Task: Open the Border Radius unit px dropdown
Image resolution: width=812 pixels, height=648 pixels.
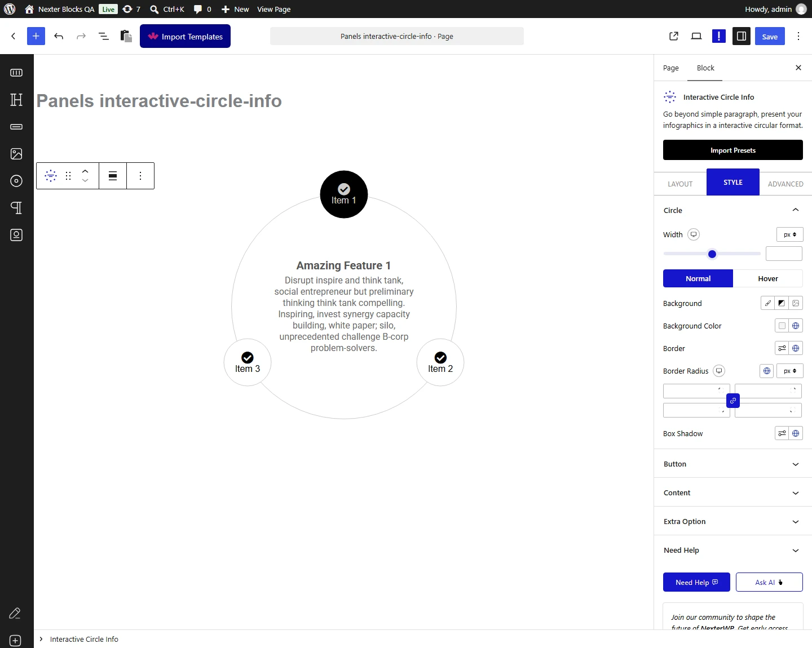Action: click(x=790, y=371)
